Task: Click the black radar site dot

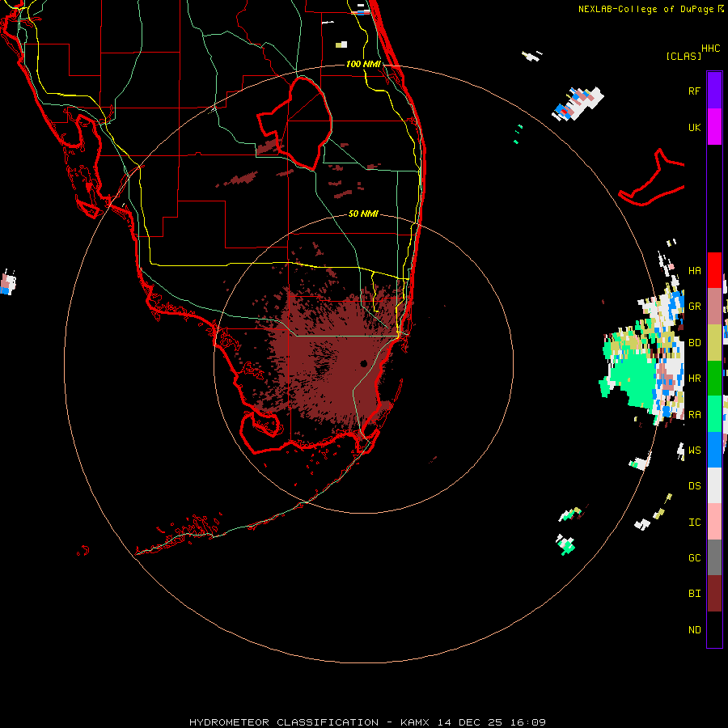Action: click(363, 363)
